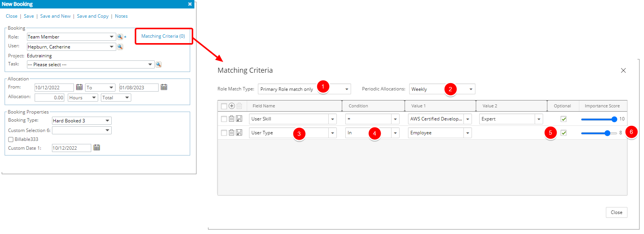This screenshot has width=644, height=234.
Task: Sort by Field Name column header
Action: point(264,106)
